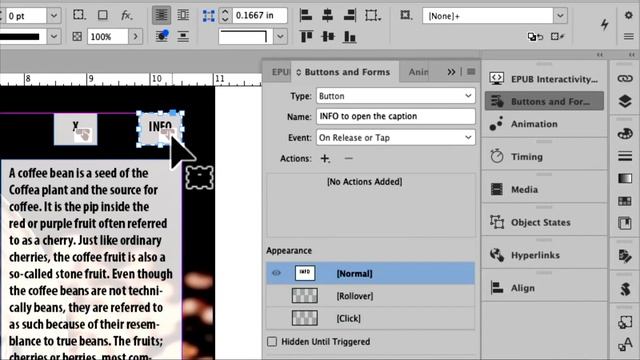Toggle visibility eye of Normal state
The image size is (640, 360).
coord(276,273)
